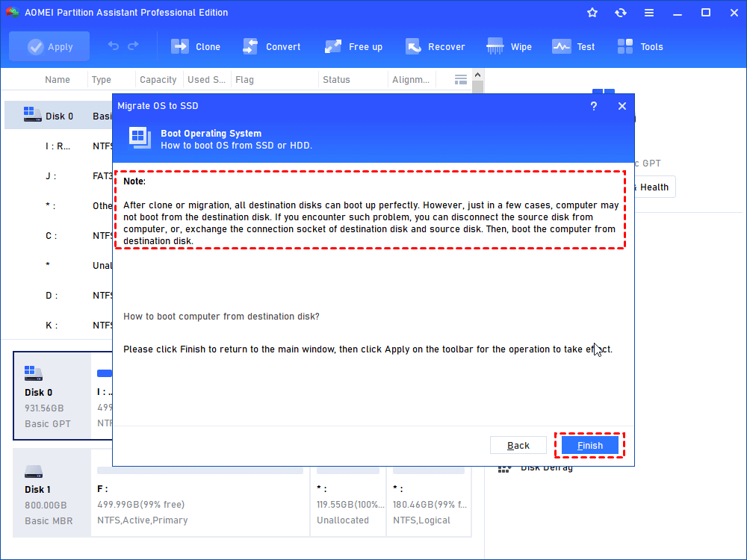747x560 pixels.
Task: Close the Migrate OS to SSD dialog
Action: click(x=622, y=106)
